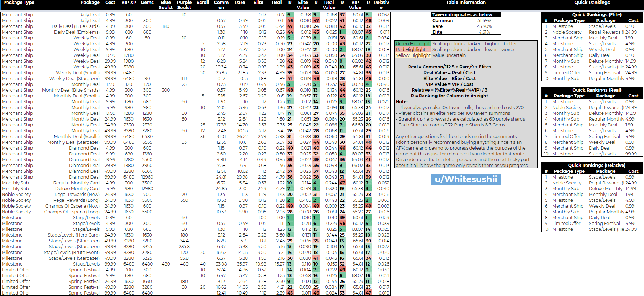Select the main table's "Package Type" column header
Image resolution: width=644 pixels, height=296 pixels.
pos(19,3)
